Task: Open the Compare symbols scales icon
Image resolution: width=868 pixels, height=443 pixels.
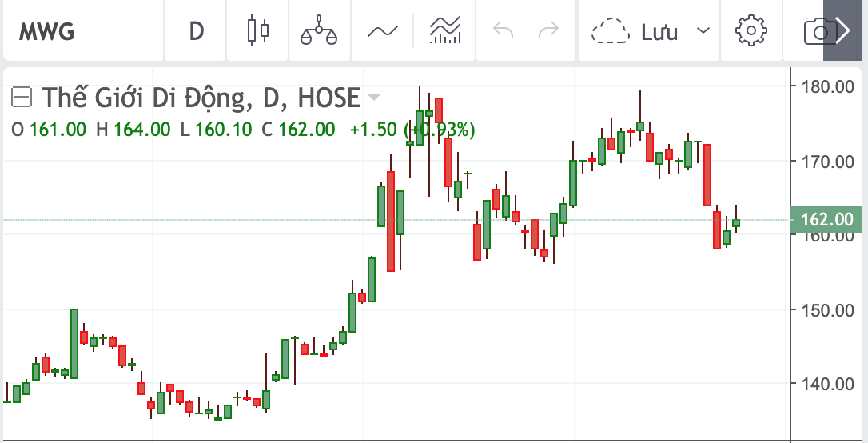Action: point(319,31)
